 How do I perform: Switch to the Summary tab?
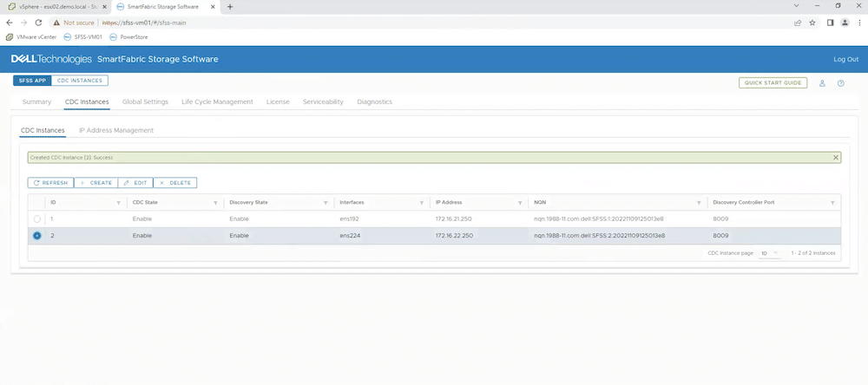(36, 101)
